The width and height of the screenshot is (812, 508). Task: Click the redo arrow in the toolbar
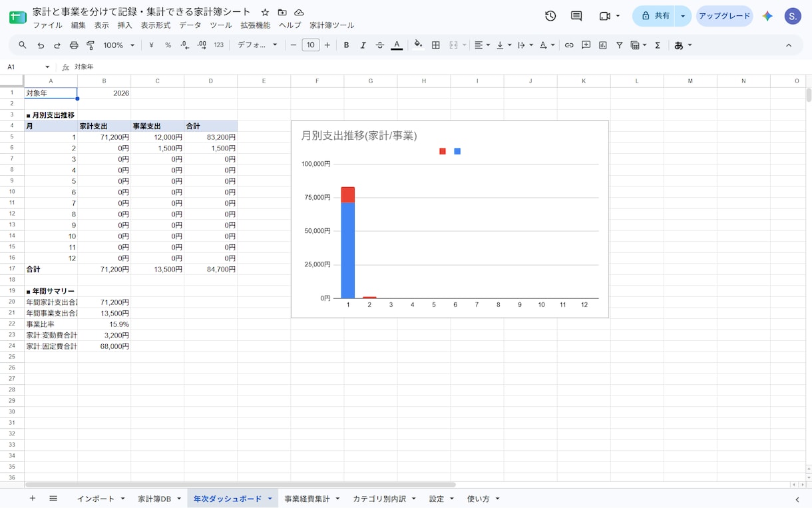pyautogui.click(x=57, y=45)
